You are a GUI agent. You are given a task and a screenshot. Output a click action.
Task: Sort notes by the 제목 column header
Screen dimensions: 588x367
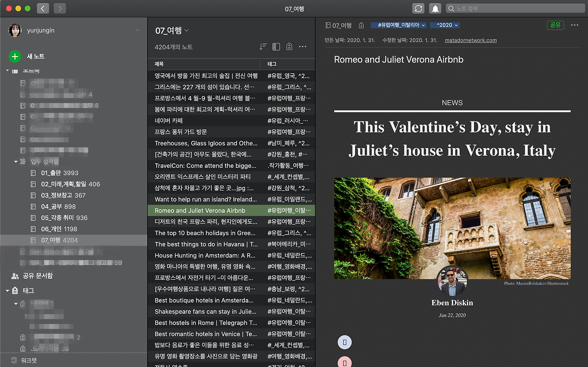[204, 64]
